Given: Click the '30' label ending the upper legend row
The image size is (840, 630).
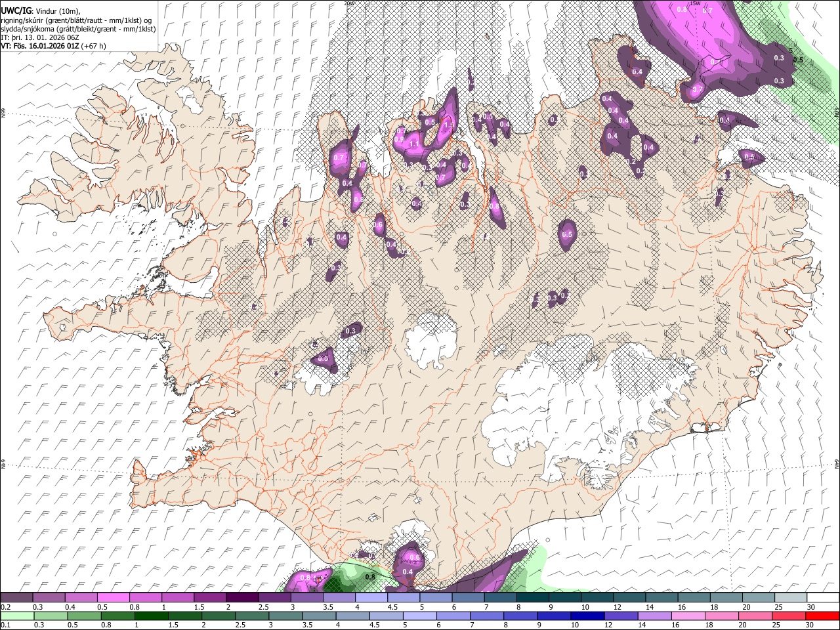Looking at the screenshot, I should (812, 607).
